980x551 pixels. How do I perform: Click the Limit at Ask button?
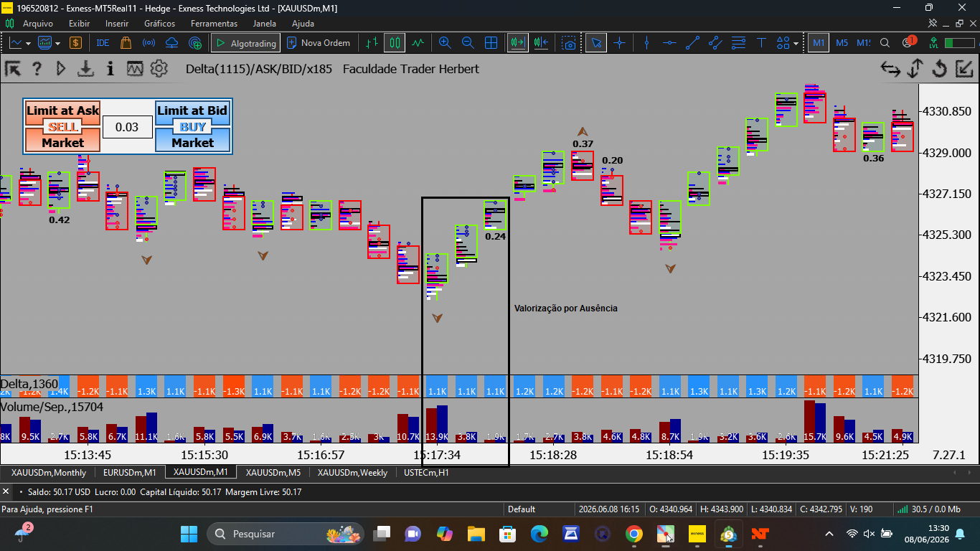(x=62, y=110)
